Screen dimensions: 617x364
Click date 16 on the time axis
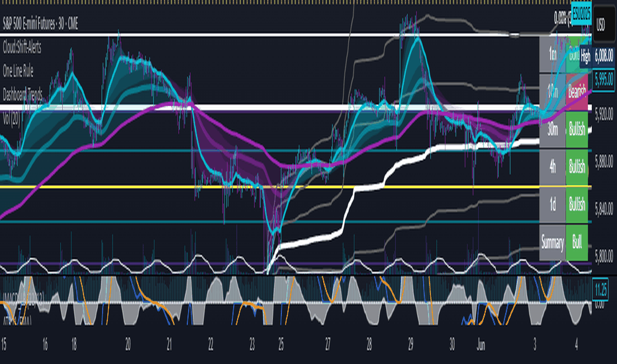[45, 345]
